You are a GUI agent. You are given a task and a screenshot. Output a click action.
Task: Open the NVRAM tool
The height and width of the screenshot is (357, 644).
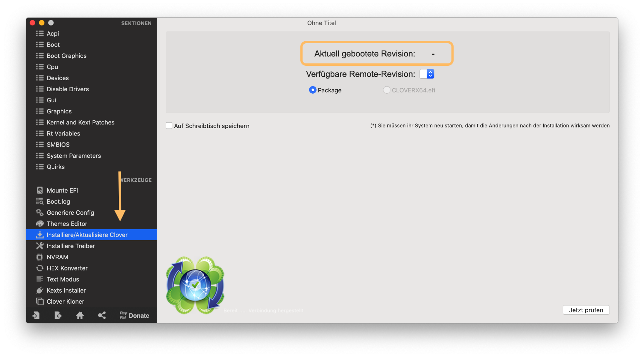pos(91,257)
